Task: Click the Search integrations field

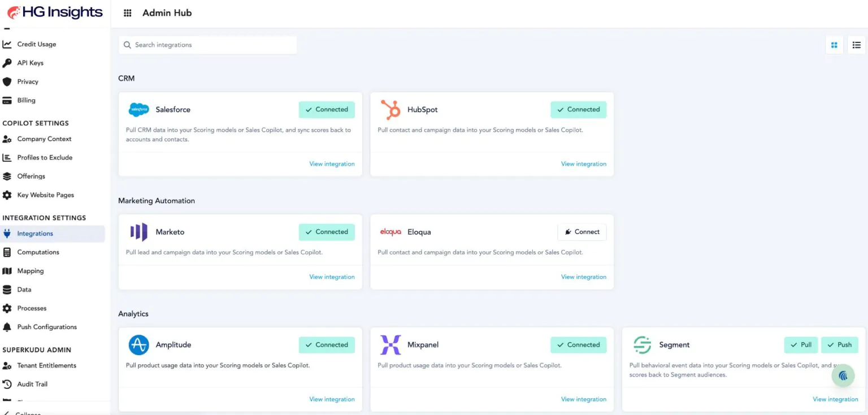Action: [x=207, y=45]
